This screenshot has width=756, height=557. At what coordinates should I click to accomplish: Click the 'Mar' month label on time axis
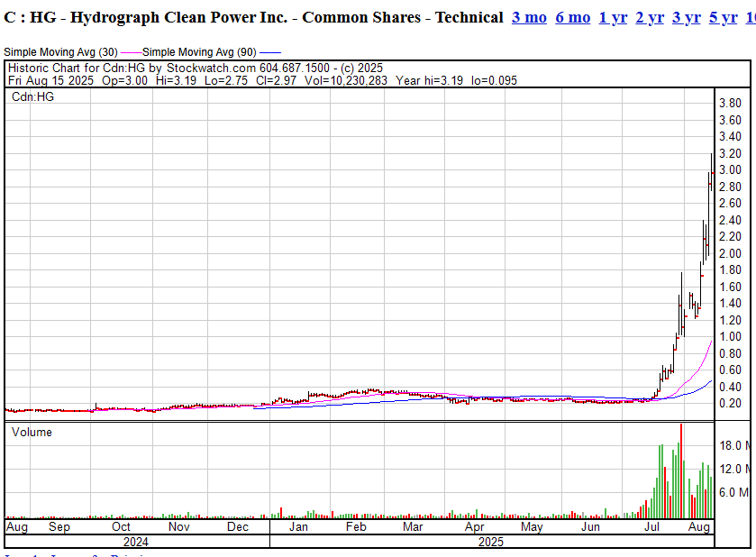[x=413, y=526]
